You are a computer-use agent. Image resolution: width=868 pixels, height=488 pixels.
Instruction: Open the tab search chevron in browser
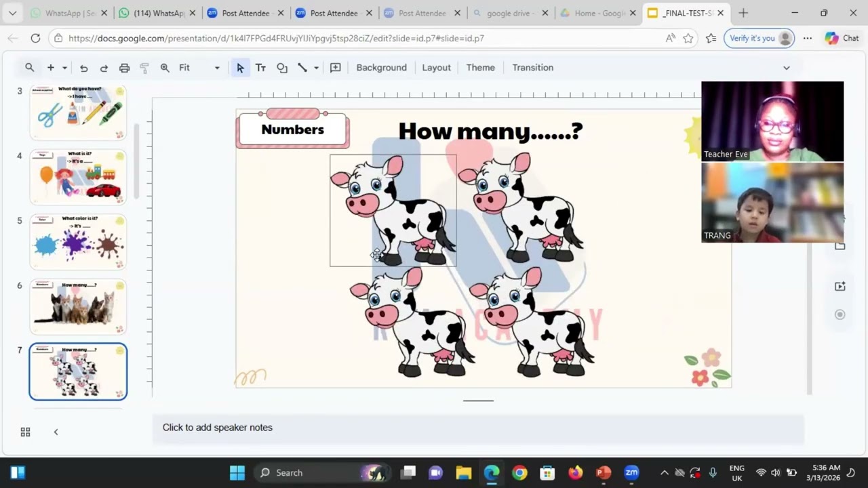point(12,13)
